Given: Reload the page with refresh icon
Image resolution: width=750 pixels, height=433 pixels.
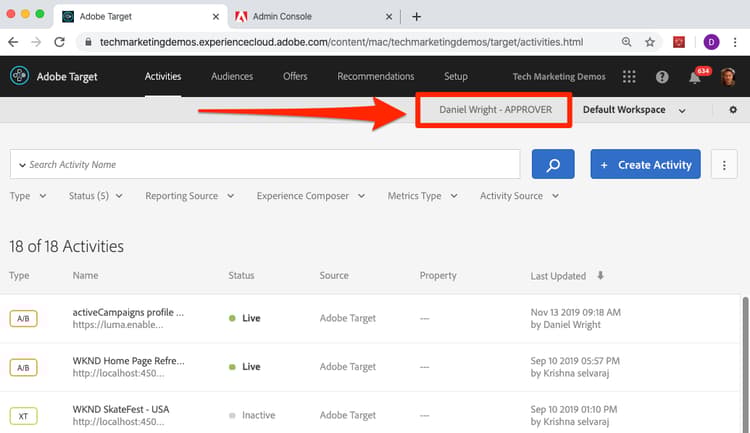Looking at the screenshot, I should (59, 42).
